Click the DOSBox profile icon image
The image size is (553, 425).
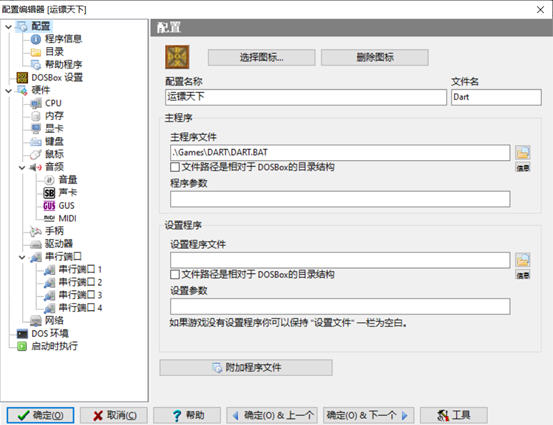[x=177, y=57]
